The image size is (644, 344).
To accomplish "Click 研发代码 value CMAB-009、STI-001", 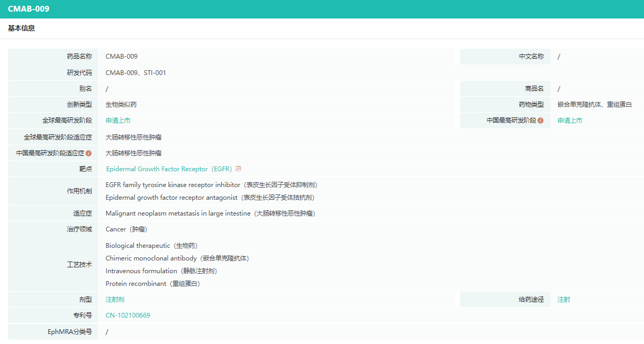I will pos(135,73).
